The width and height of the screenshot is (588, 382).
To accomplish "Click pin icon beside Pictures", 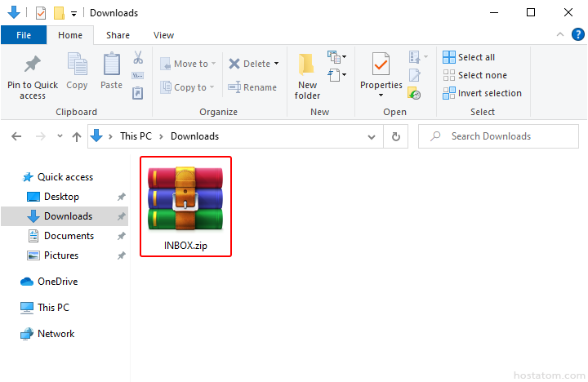I will tap(121, 255).
